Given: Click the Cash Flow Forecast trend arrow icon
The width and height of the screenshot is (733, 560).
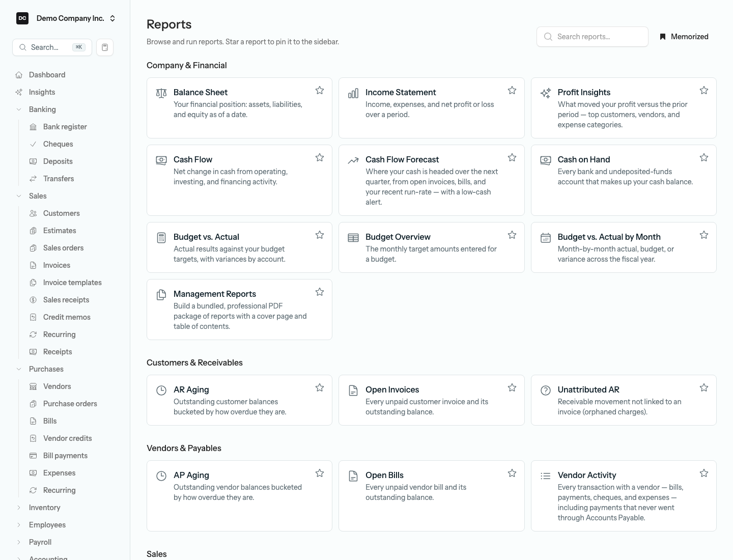Looking at the screenshot, I should pyautogui.click(x=353, y=160).
